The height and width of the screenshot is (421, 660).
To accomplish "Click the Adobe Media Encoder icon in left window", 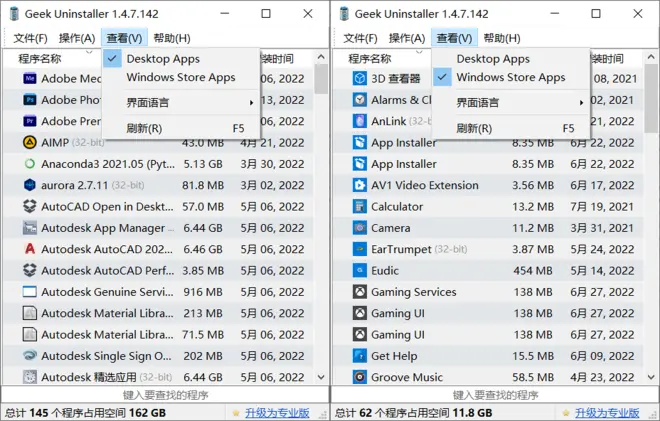I will (x=29, y=79).
